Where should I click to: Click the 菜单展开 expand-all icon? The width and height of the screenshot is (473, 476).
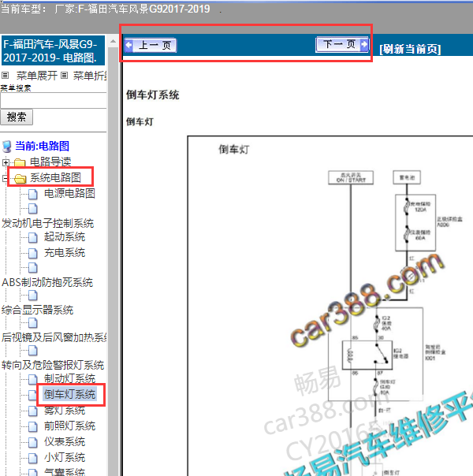(x=6, y=76)
